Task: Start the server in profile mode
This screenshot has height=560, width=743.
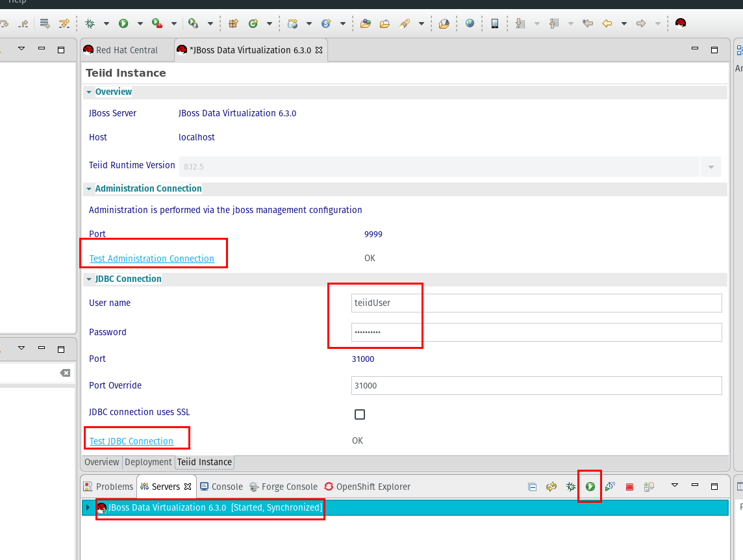Action: (x=610, y=487)
